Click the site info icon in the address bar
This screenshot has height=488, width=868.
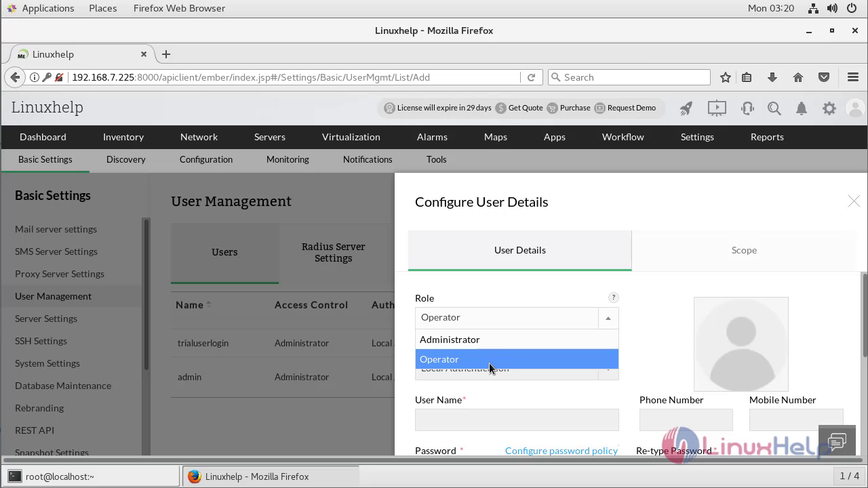(x=34, y=77)
